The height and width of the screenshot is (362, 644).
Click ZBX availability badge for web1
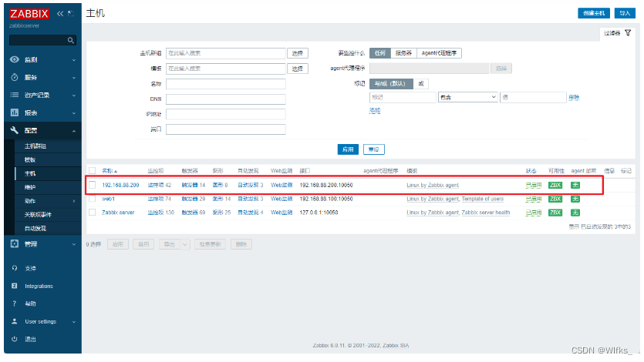click(x=555, y=199)
